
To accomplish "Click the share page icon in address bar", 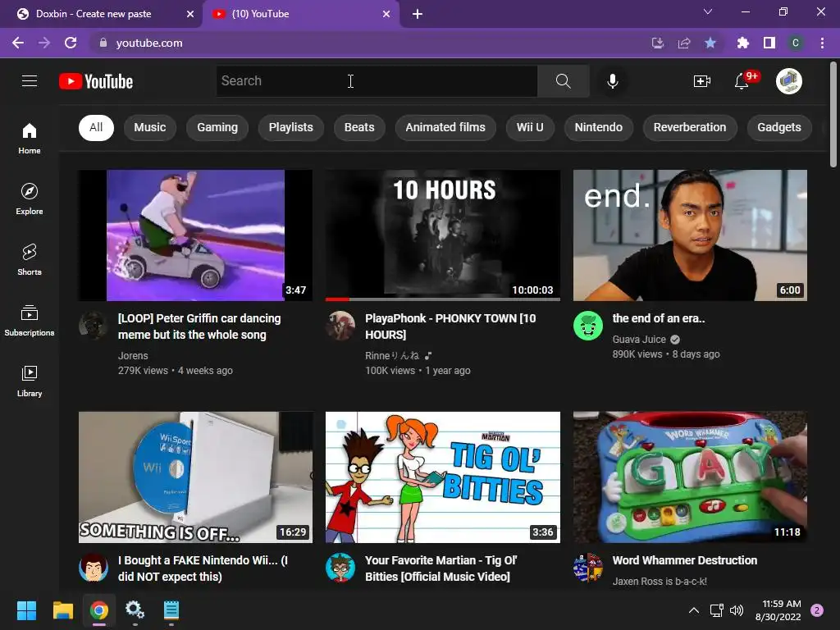I will point(684,43).
